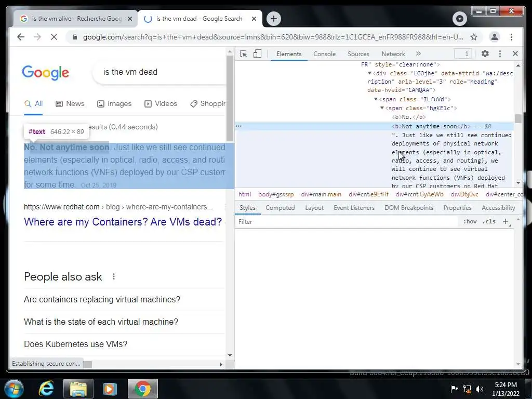Close the 'is the vm dead' tab
The width and height of the screenshot is (532, 399).
tap(254, 19)
